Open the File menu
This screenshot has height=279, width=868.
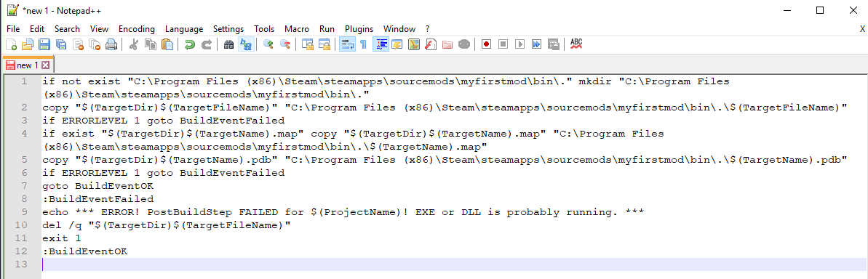coord(13,29)
